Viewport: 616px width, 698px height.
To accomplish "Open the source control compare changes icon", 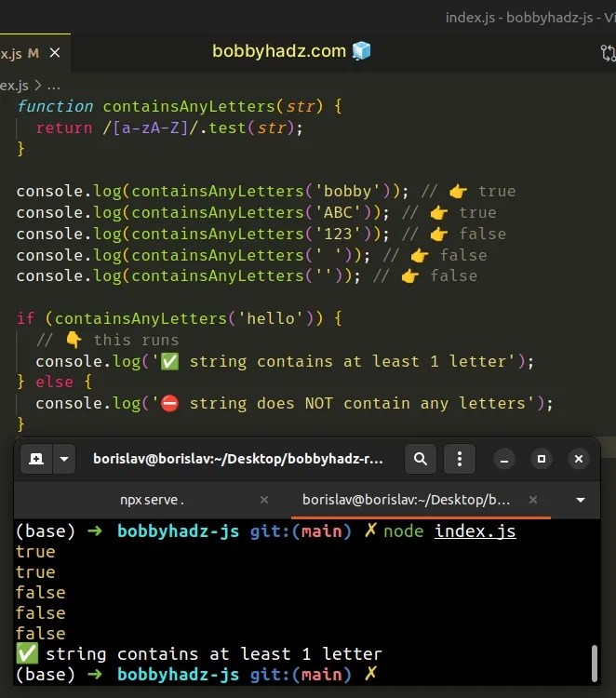I will [608, 53].
